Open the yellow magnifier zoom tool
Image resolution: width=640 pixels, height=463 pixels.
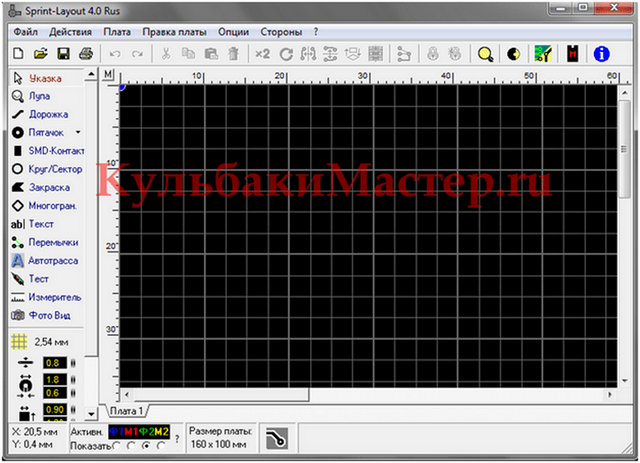click(x=485, y=54)
